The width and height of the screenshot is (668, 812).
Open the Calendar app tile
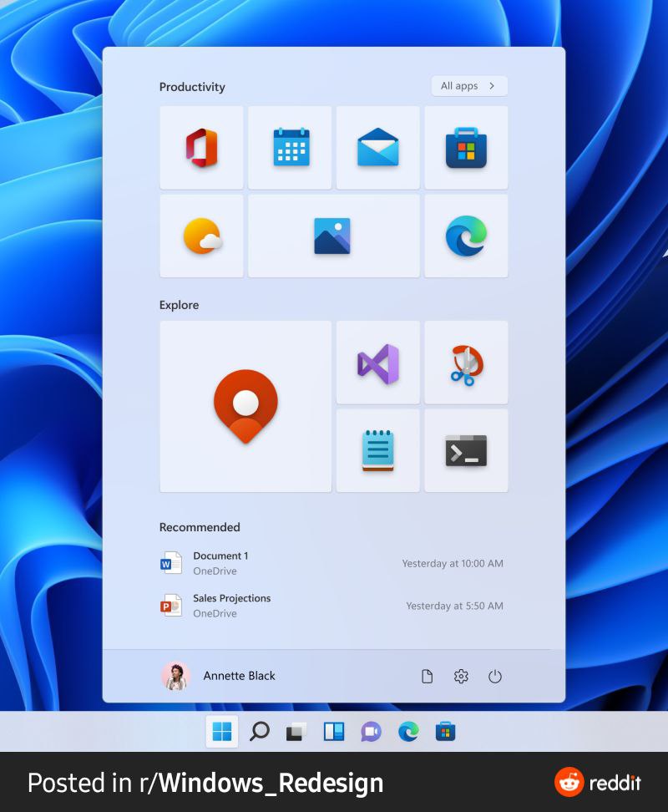coord(290,148)
